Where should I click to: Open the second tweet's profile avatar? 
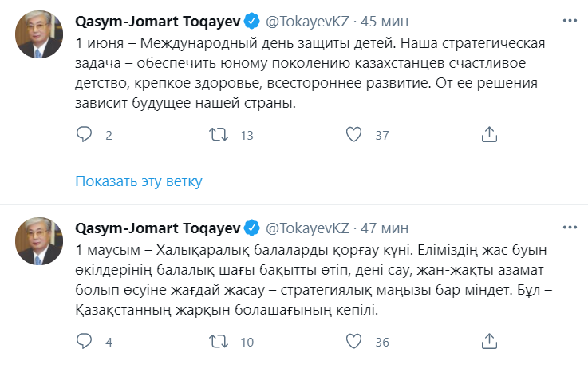click(x=37, y=243)
